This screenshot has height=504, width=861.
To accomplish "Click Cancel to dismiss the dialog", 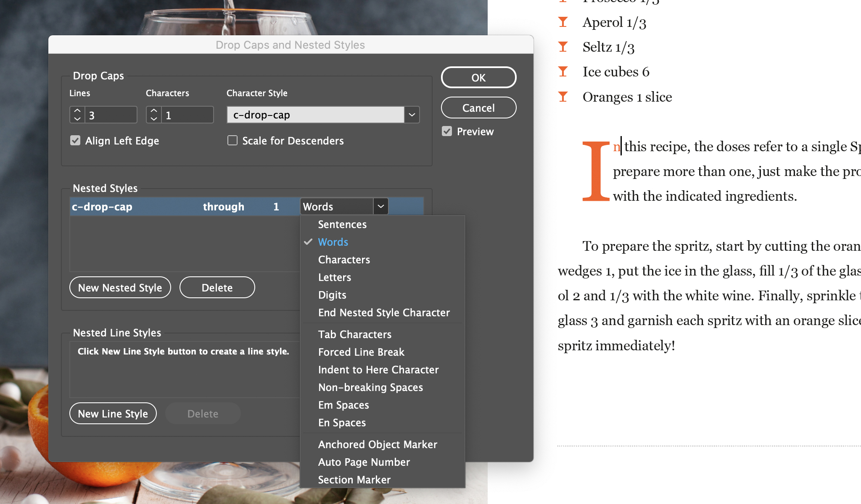I will (x=478, y=108).
